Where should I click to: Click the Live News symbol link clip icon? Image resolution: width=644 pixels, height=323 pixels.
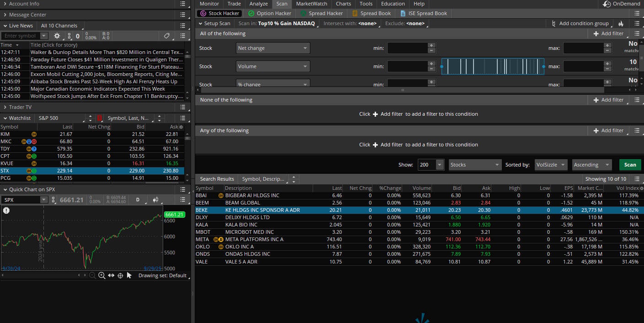tap(69, 36)
